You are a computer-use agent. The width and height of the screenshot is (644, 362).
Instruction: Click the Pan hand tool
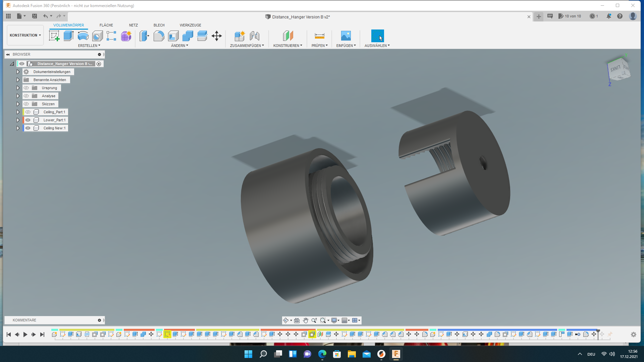(x=305, y=320)
